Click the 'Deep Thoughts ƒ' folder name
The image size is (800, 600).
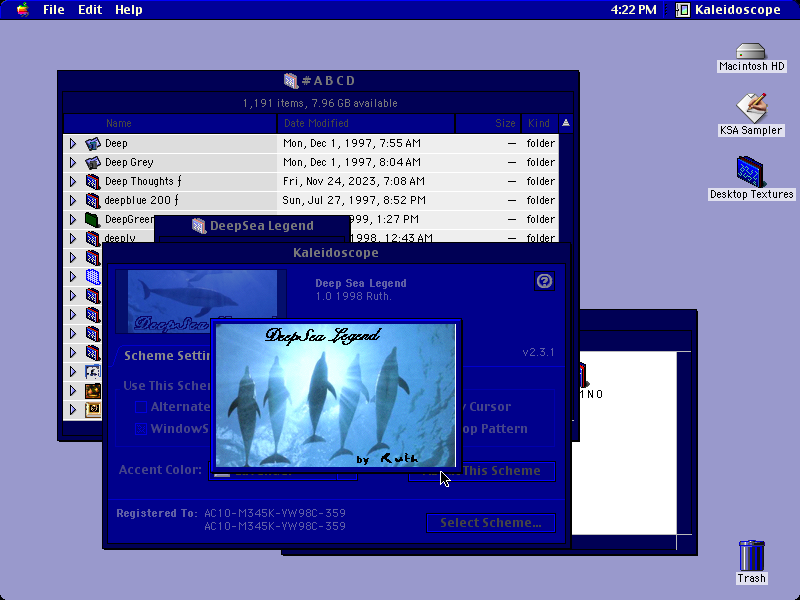tap(143, 181)
